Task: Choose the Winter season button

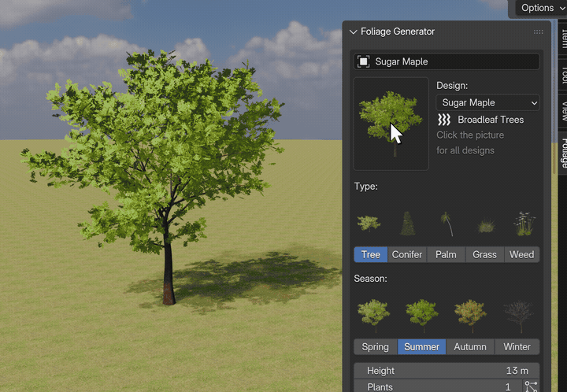Action: pyautogui.click(x=517, y=347)
